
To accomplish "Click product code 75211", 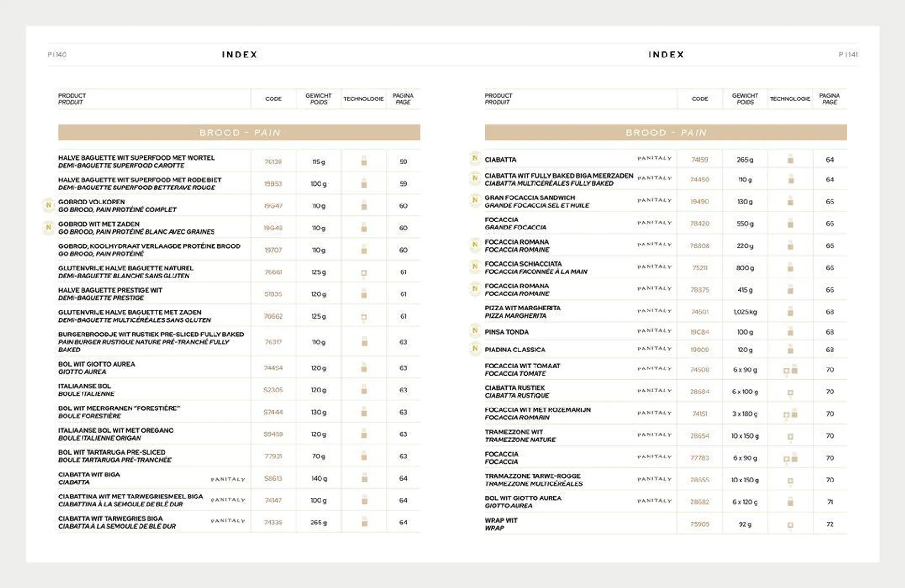I will point(700,268).
